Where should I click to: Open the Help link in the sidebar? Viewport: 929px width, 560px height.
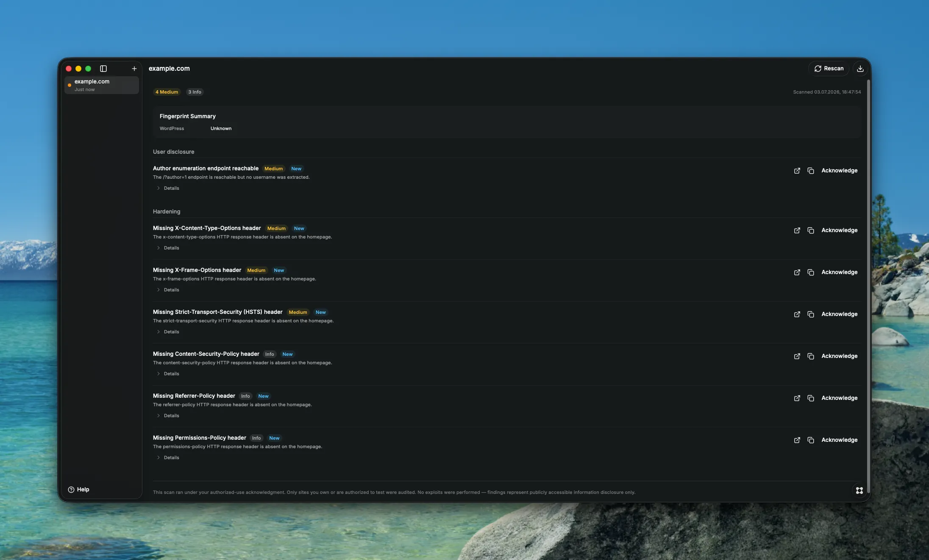pyautogui.click(x=79, y=490)
